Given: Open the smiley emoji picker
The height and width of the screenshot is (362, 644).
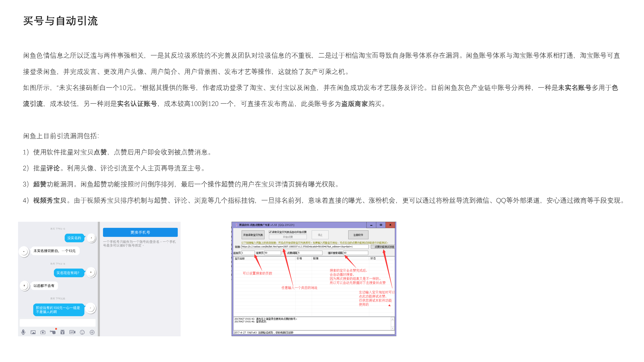Looking at the screenshot, I should pyautogui.click(x=82, y=332).
